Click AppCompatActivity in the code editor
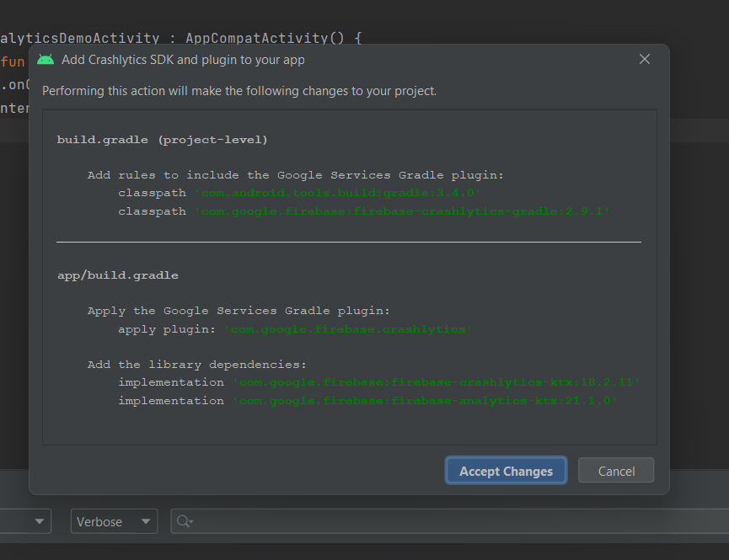Image resolution: width=729 pixels, height=560 pixels. pos(255,38)
